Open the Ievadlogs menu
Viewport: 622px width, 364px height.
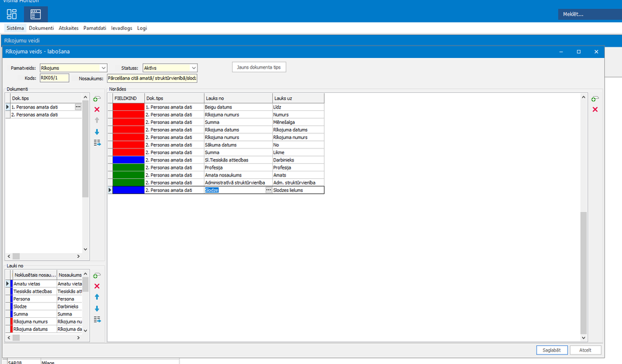[x=122, y=28]
